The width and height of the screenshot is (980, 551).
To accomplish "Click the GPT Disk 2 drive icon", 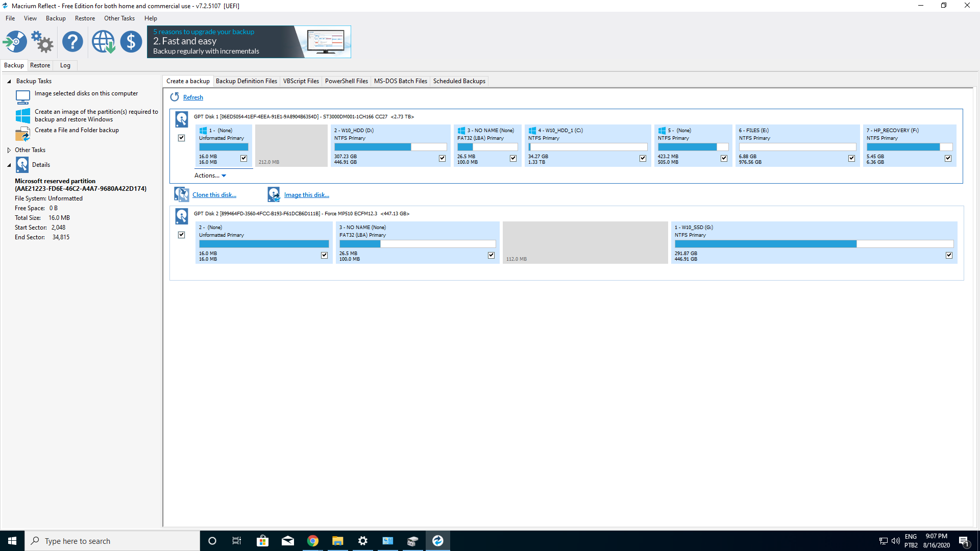I will point(182,216).
